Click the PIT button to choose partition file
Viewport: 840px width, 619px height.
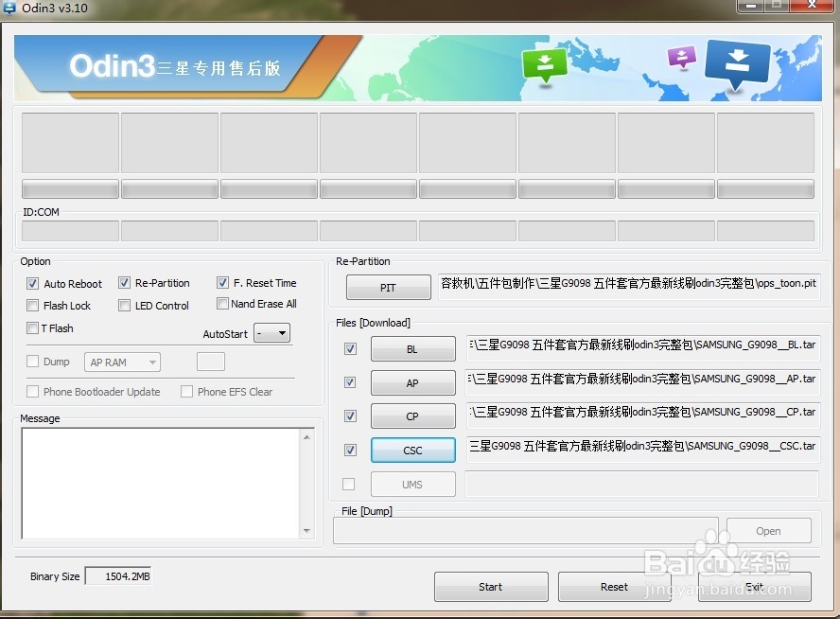click(388, 287)
